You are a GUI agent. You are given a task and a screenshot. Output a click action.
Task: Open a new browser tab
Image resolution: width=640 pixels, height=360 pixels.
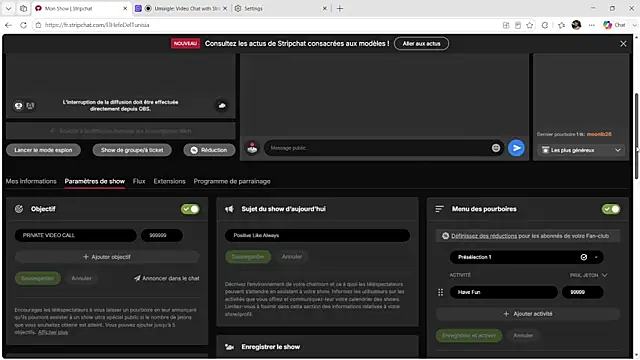pyautogui.click(x=340, y=8)
